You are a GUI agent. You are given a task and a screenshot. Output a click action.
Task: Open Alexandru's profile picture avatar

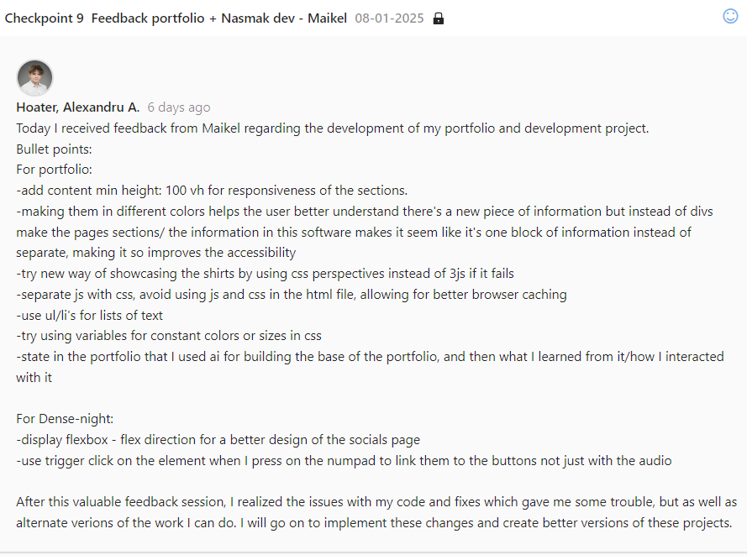[x=34, y=78]
